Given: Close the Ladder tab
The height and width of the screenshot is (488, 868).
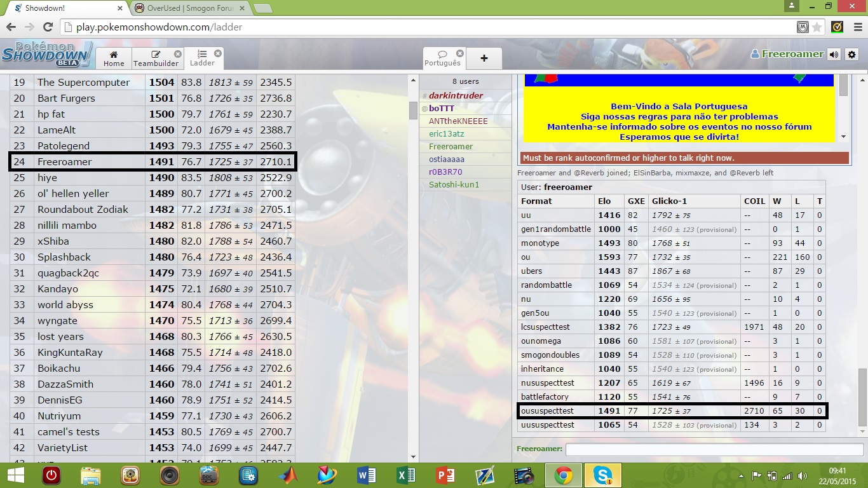Looking at the screenshot, I should click(x=218, y=54).
